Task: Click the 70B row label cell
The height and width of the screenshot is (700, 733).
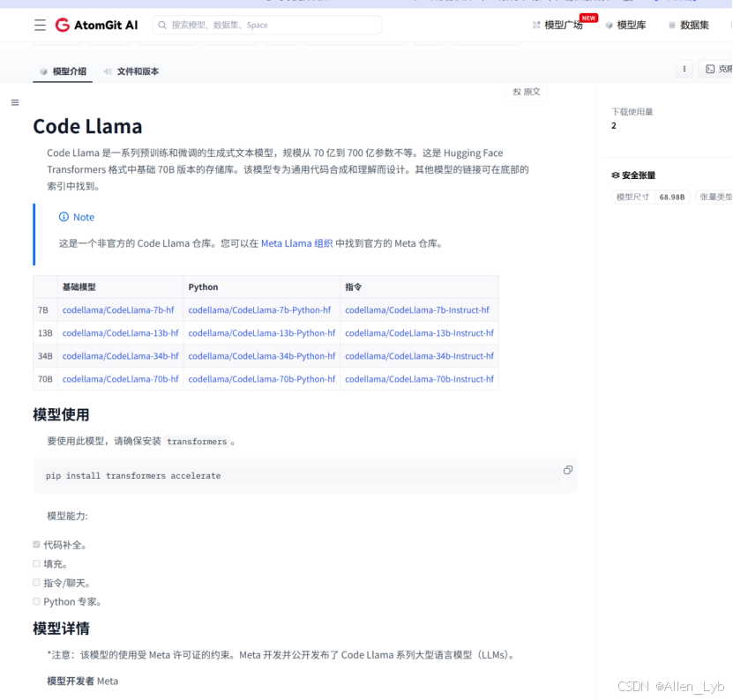Action: tap(45, 379)
